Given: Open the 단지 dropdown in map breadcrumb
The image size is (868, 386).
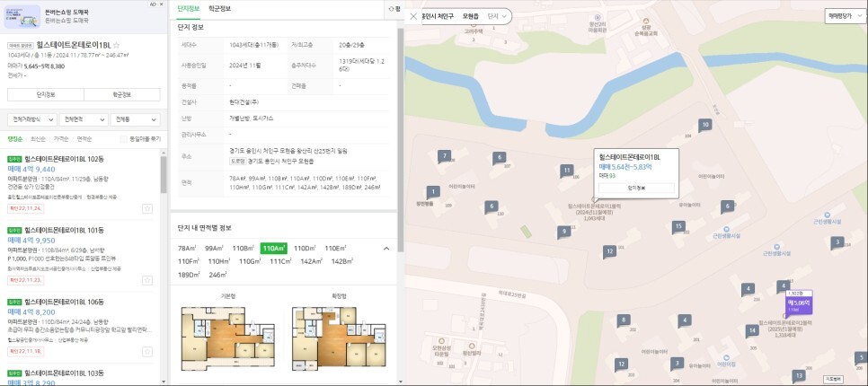Looking at the screenshot, I should click(x=497, y=16).
